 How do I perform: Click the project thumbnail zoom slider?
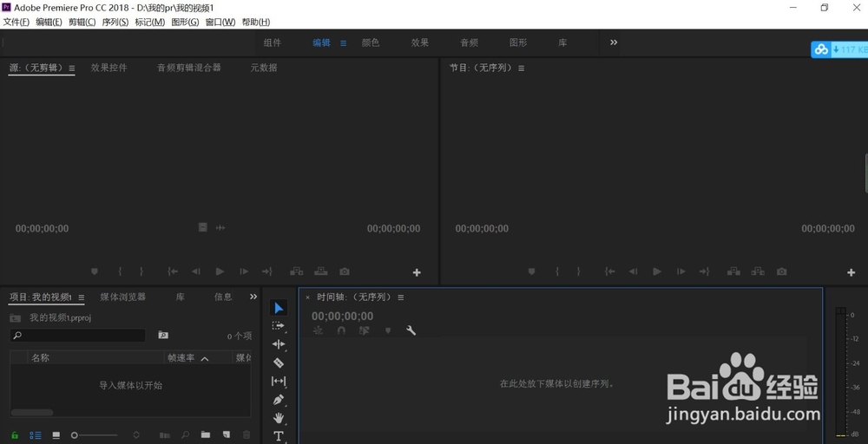[95, 435]
